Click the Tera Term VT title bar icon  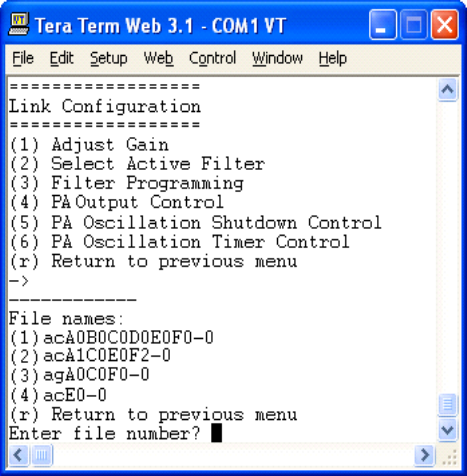[x=19, y=24]
